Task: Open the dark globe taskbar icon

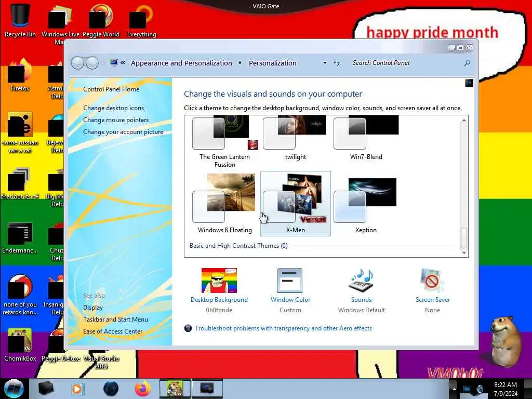Action: [x=111, y=389]
